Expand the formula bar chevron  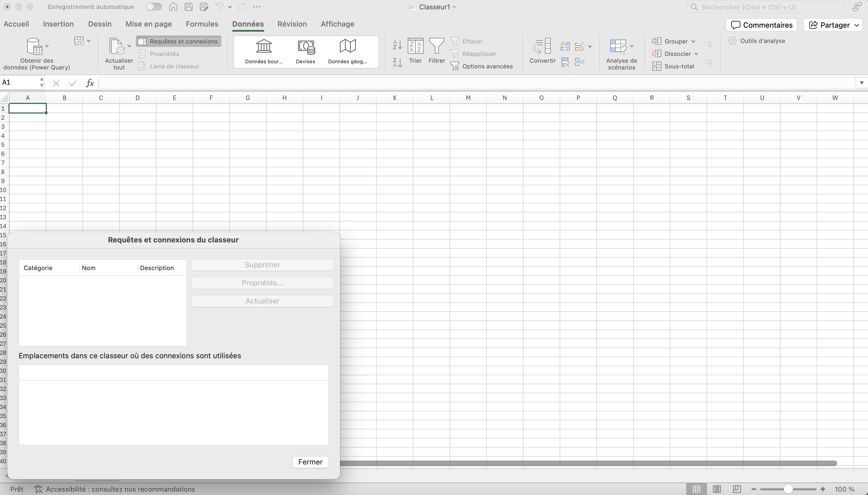pos(861,82)
